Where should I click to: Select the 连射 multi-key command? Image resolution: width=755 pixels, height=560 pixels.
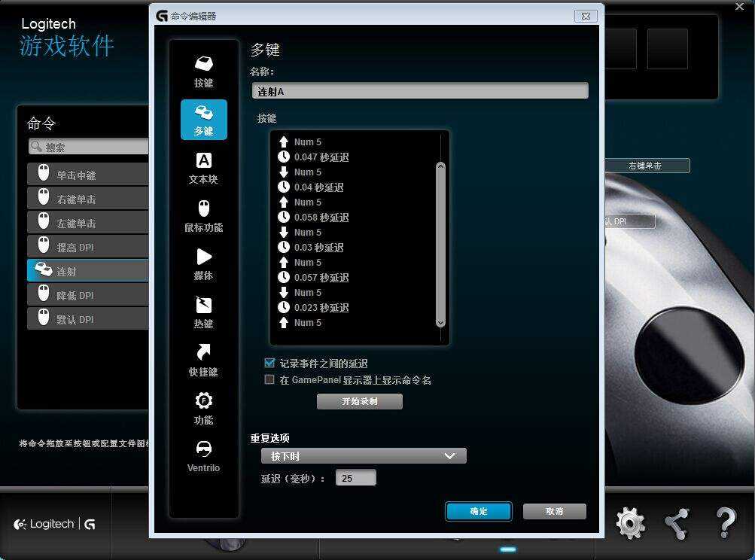87,271
